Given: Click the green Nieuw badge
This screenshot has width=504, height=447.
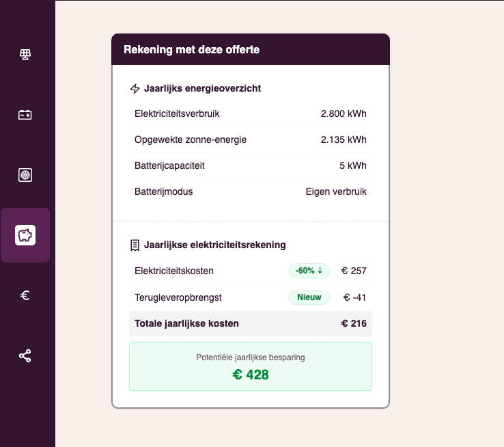Looking at the screenshot, I should 309,297.
